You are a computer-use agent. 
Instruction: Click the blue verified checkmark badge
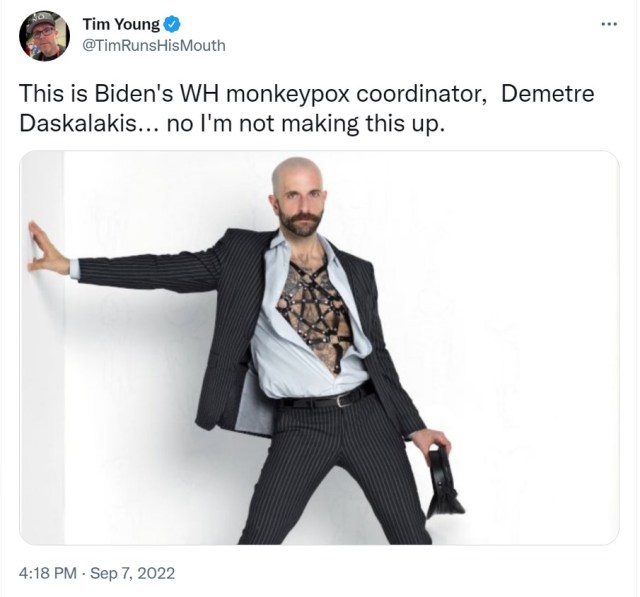click(172, 24)
